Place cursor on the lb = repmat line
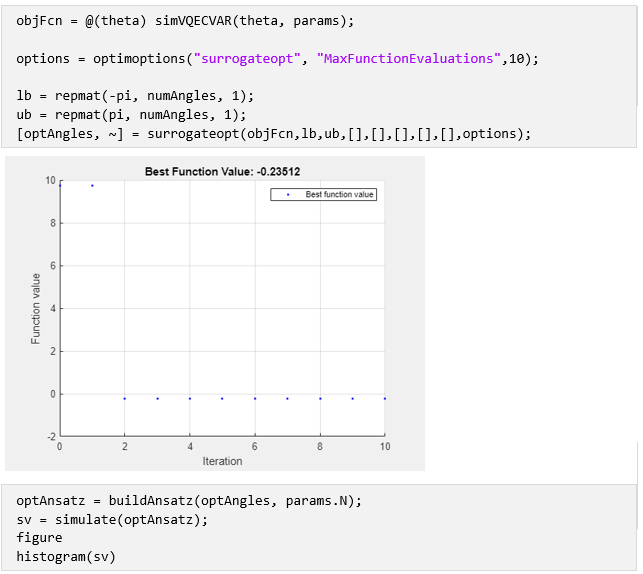Image resolution: width=643 pixels, height=574 pixels. pos(135,96)
